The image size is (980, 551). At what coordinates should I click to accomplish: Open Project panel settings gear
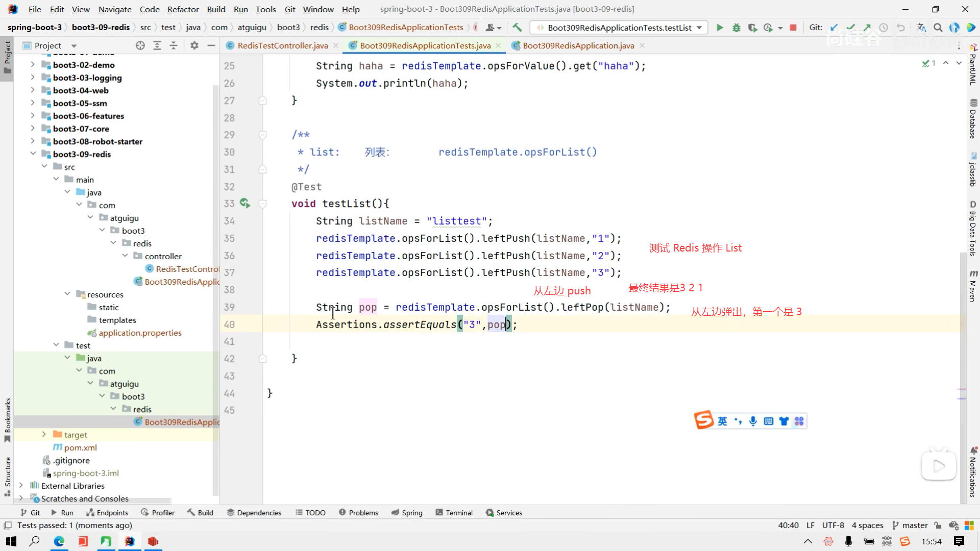coord(194,45)
